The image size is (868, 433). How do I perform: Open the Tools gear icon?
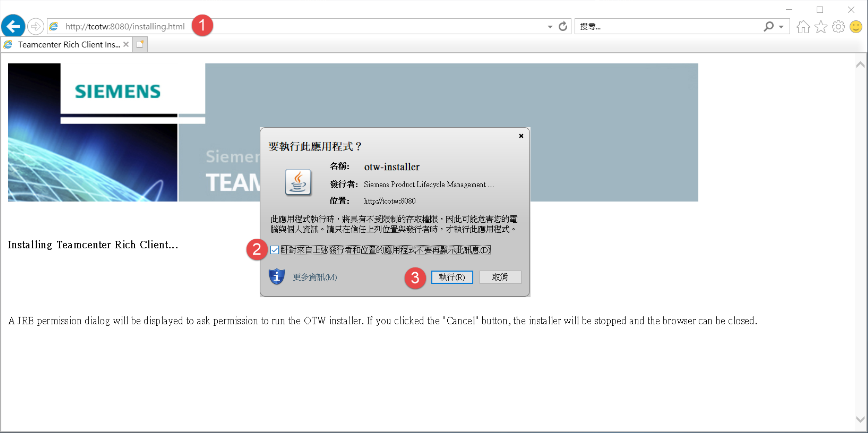pyautogui.click(x=838, y=27)
